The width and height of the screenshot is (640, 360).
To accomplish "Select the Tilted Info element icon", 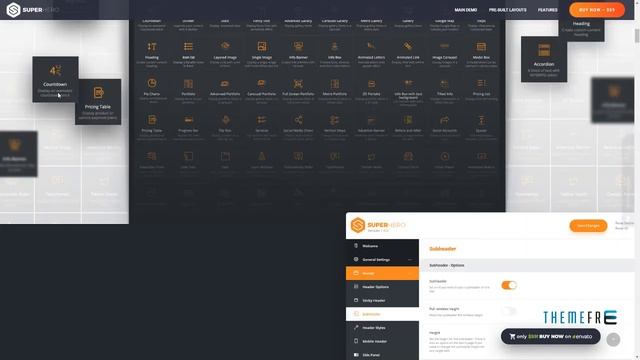I will 444,83.
